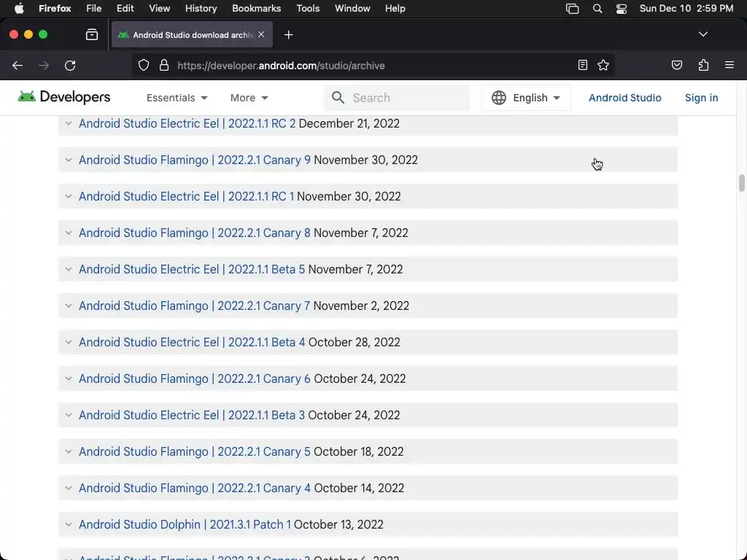747x560 pixels.
Task: Open the Firefox hamburger application menu
Action: (729, 65)
